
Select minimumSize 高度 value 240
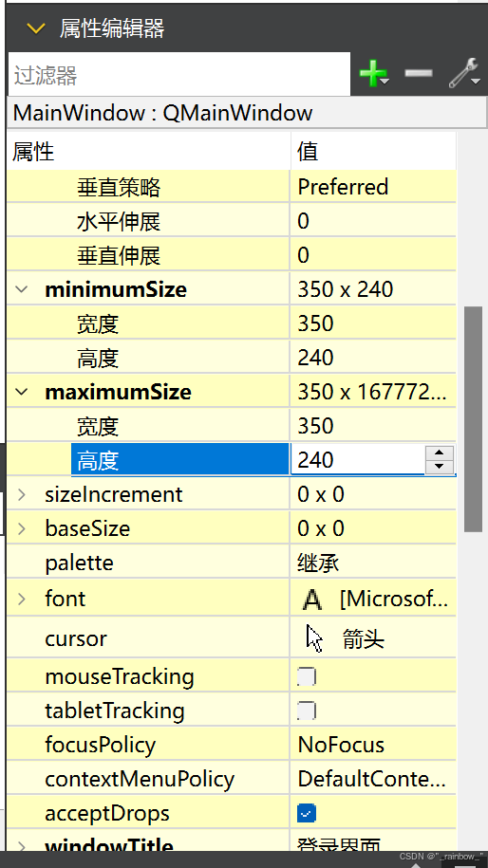[315, 358]
